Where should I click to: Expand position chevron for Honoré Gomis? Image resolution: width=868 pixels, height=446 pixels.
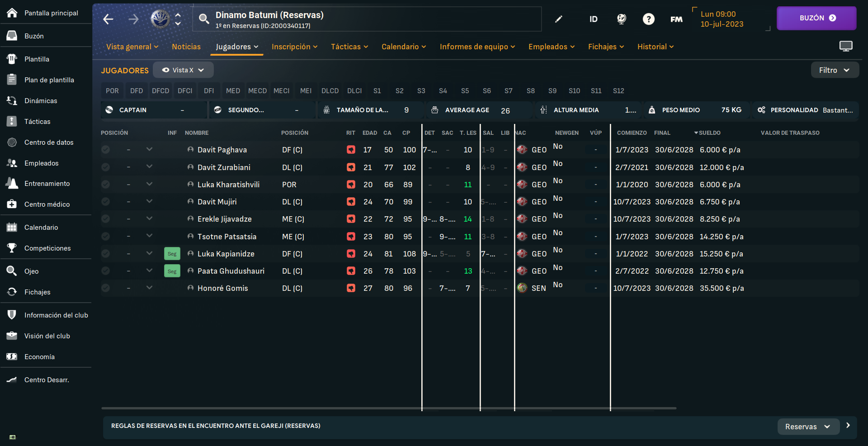click(149, 288)
